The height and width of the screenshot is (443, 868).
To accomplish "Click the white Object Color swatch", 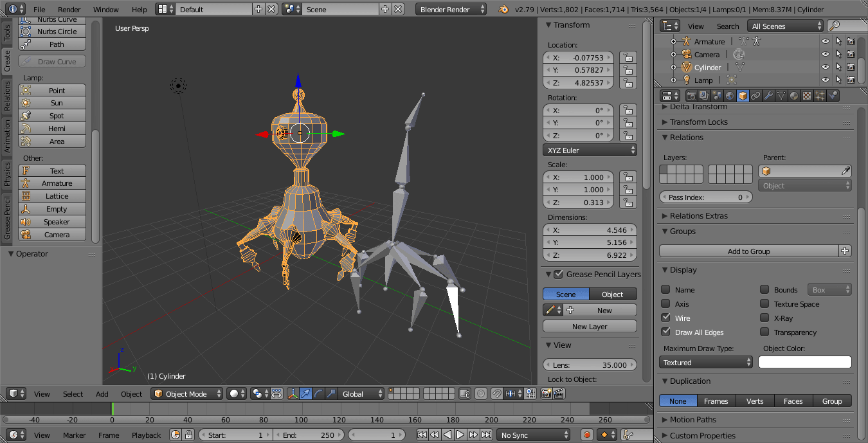I will tap(804, 363).
